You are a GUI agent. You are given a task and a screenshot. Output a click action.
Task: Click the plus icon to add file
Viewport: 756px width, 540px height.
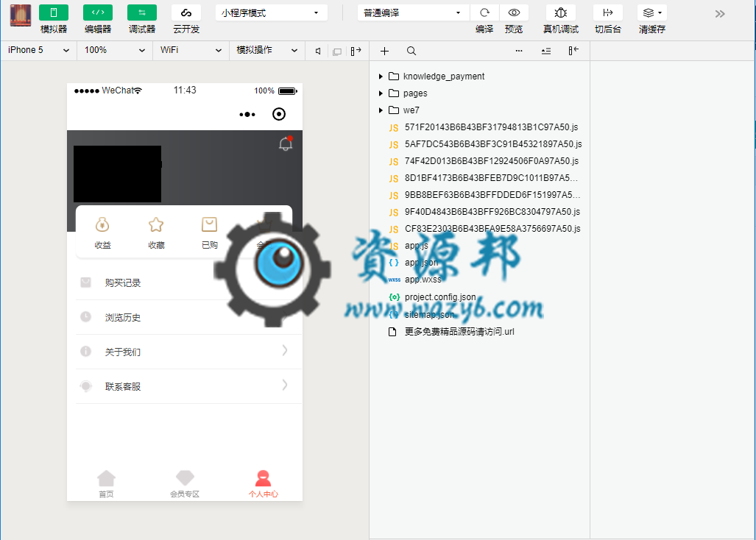click(x=385, y=51)
